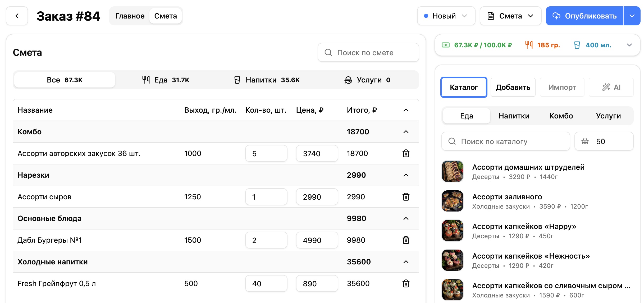The image size is (644, 303).
Task: Switch to the Главное tab
Action: point(130,16)
